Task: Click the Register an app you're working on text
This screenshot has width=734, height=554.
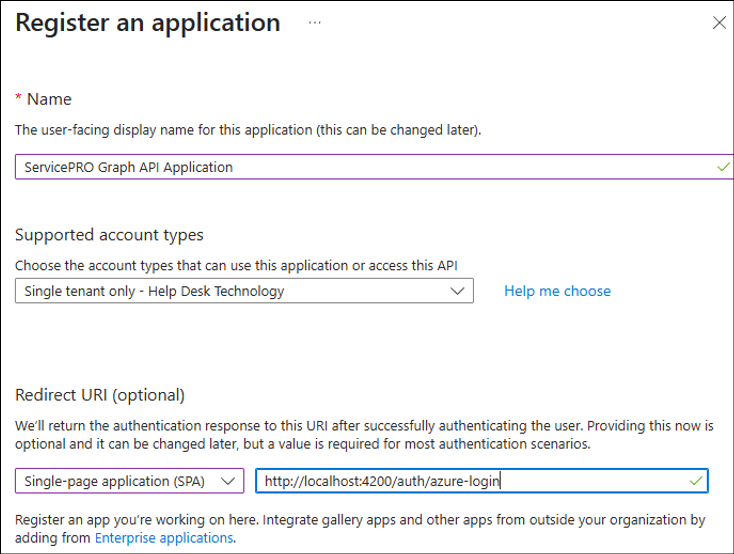Action: [360, 529]
